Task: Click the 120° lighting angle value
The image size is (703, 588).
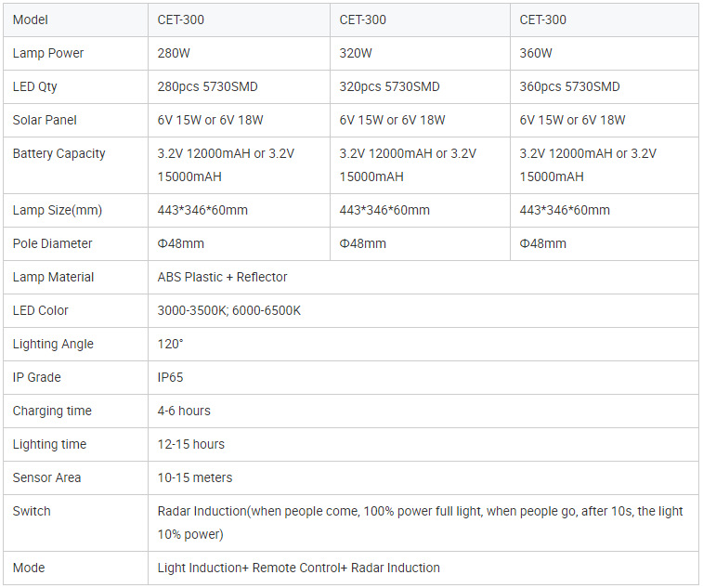Action: point(170,344)
